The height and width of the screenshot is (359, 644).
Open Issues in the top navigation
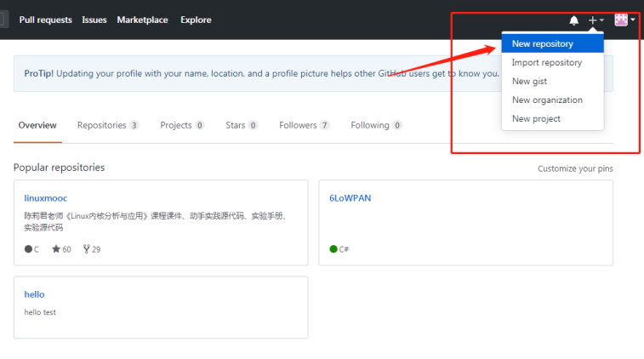coord(94,20)
